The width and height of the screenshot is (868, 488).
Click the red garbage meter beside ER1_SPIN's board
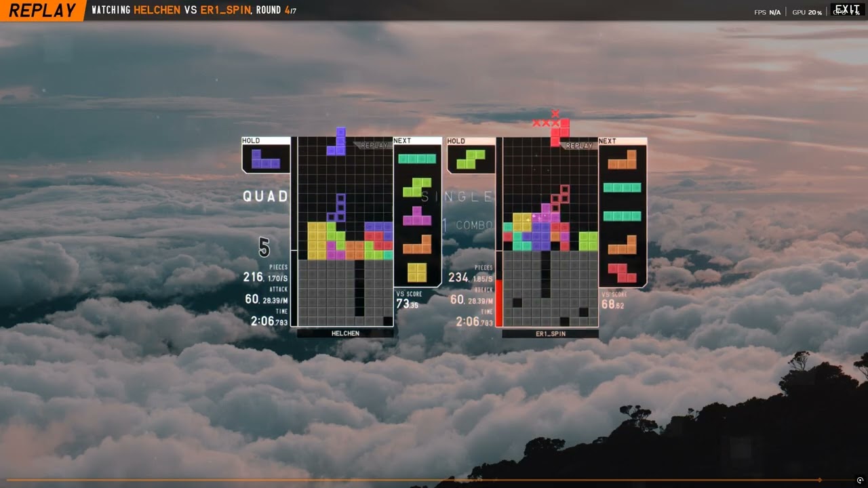(x=499, y=302)
